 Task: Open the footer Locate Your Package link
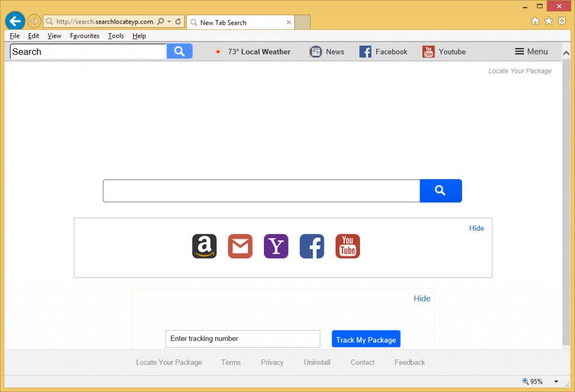tap(169, 362)
